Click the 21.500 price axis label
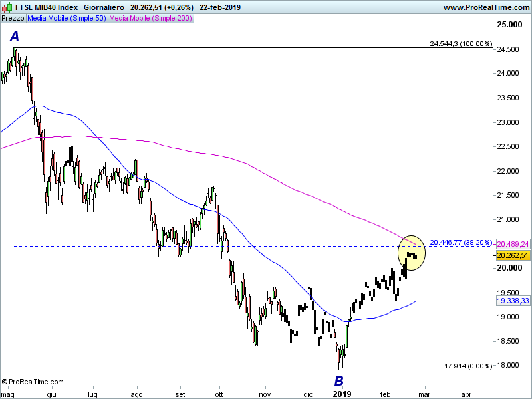Screen dimensions: 532x399 (508, 195)
